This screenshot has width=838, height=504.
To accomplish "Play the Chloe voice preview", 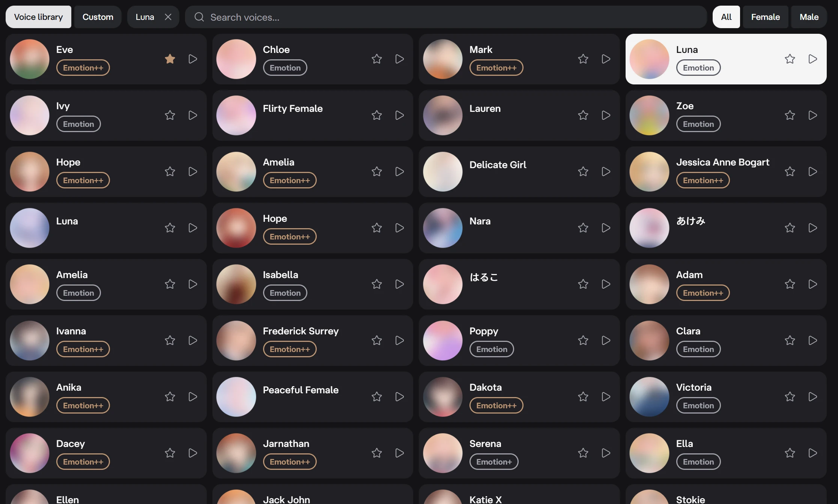I will (x=400, y=59).
